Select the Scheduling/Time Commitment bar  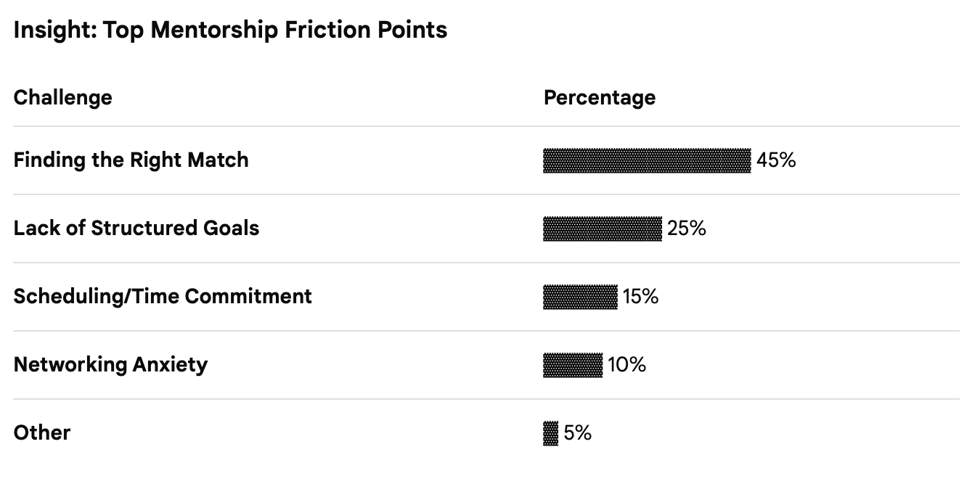(x=580, y=297)
